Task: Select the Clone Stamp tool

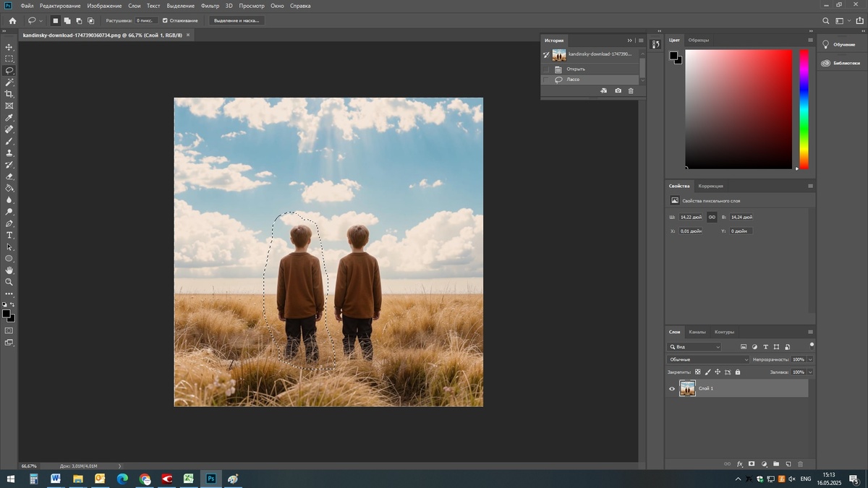Action: pos(9,153)
